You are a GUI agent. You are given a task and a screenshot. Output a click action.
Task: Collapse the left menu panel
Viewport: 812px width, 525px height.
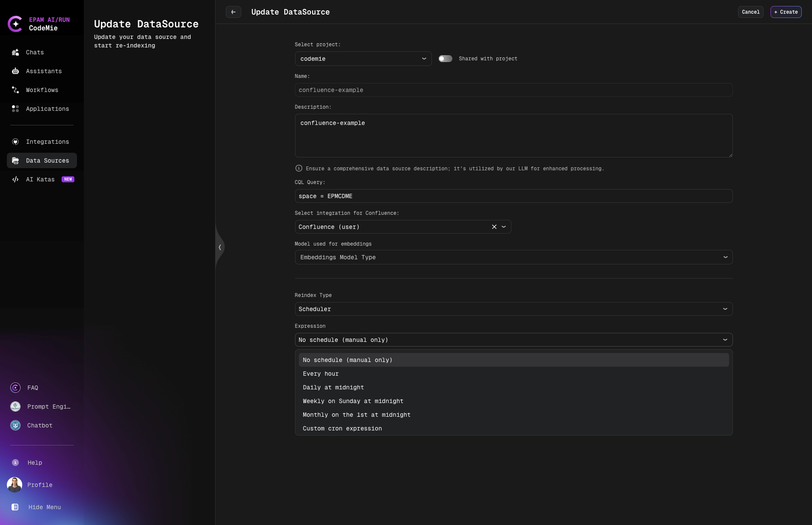[220, 247]
